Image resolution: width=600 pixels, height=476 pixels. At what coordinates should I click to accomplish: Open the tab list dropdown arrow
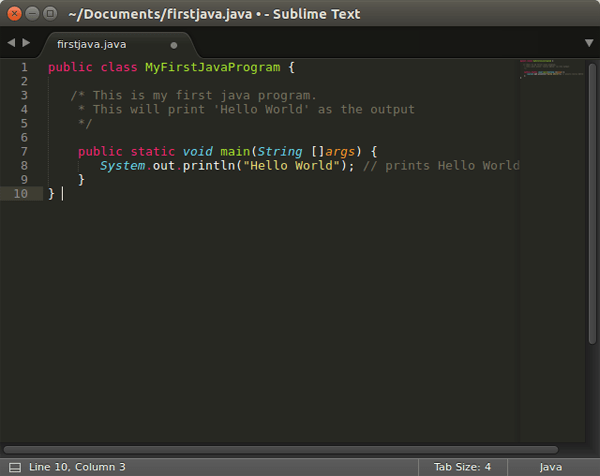click(589, 43)
